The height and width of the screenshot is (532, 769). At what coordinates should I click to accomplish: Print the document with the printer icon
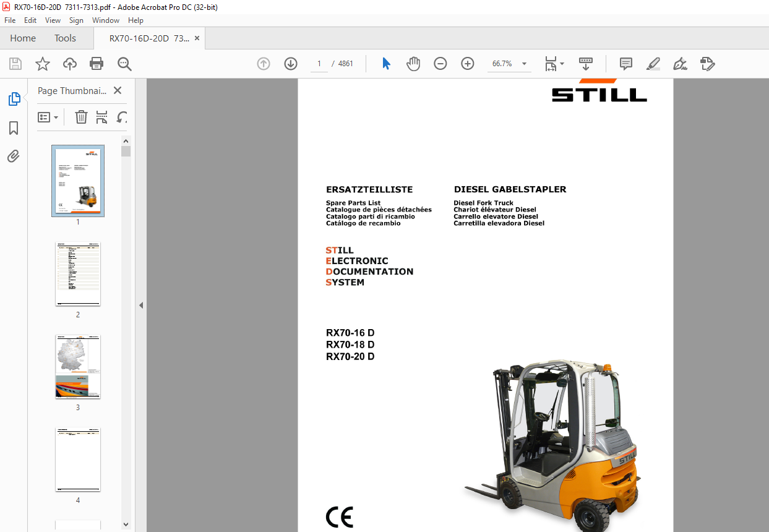click(x=97, y=64)
